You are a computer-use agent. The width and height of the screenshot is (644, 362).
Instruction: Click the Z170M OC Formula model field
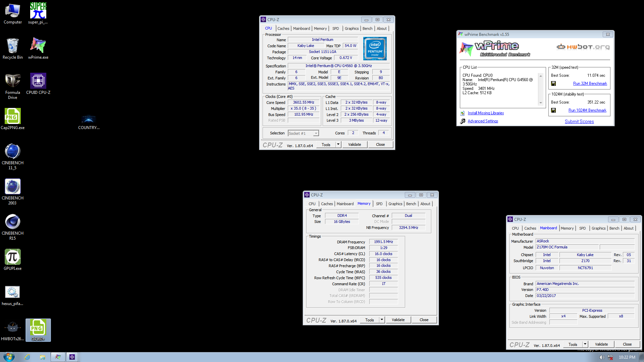pos(567,247)
